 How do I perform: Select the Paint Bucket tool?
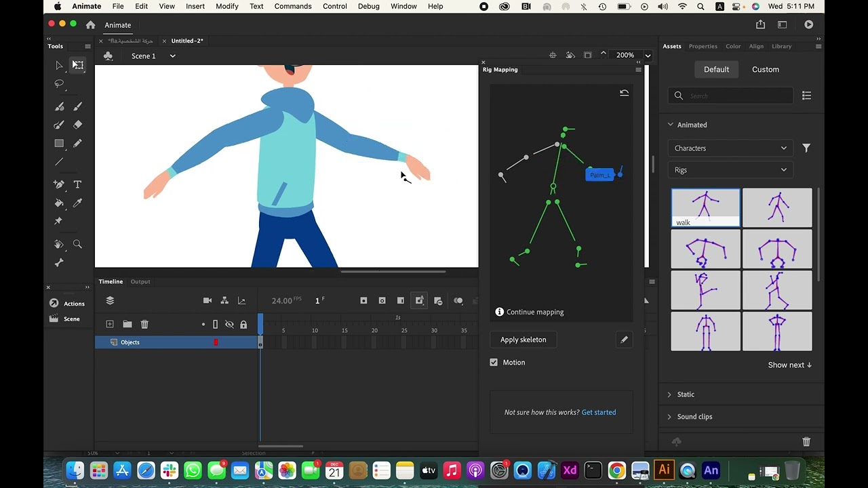point(59,203)
